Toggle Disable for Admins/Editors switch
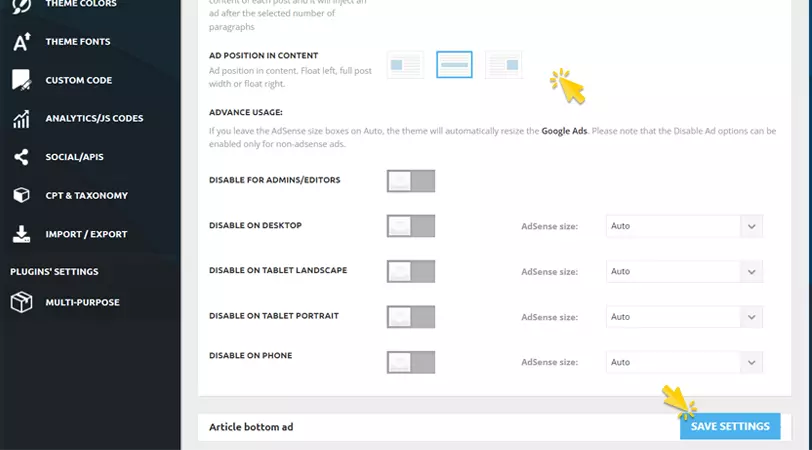This screenshot has height=450, width=812. (x=410, y=181)
